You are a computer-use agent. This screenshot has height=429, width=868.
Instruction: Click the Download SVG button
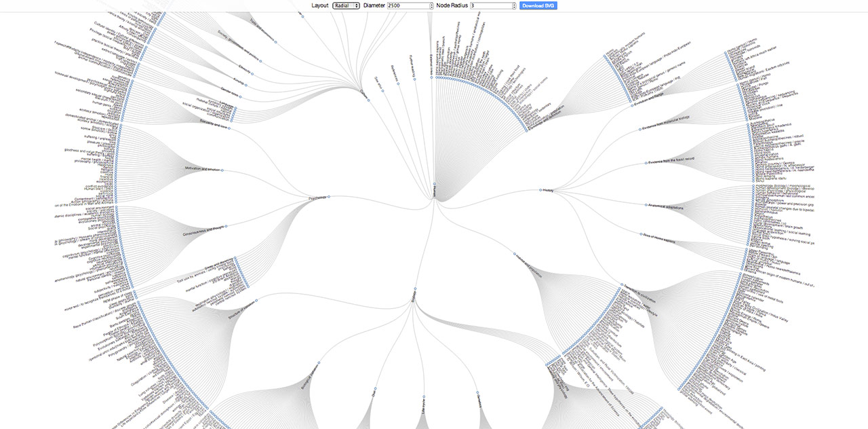coord(538,5)
